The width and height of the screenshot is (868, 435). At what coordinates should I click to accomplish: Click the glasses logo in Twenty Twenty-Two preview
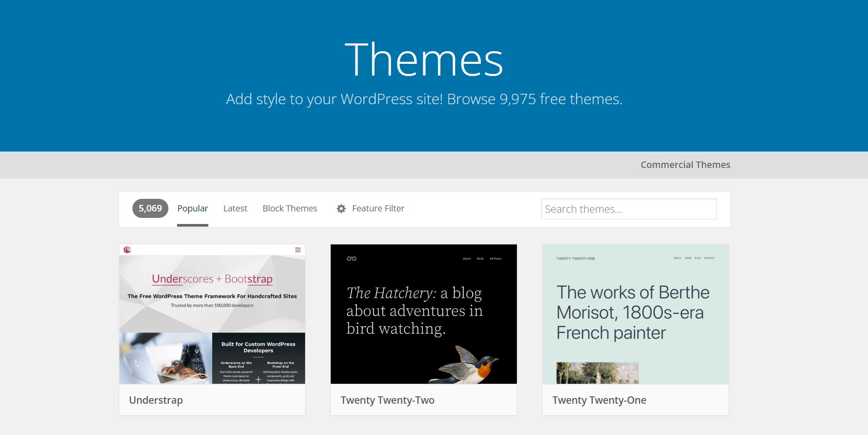click(x=352, y=259)
